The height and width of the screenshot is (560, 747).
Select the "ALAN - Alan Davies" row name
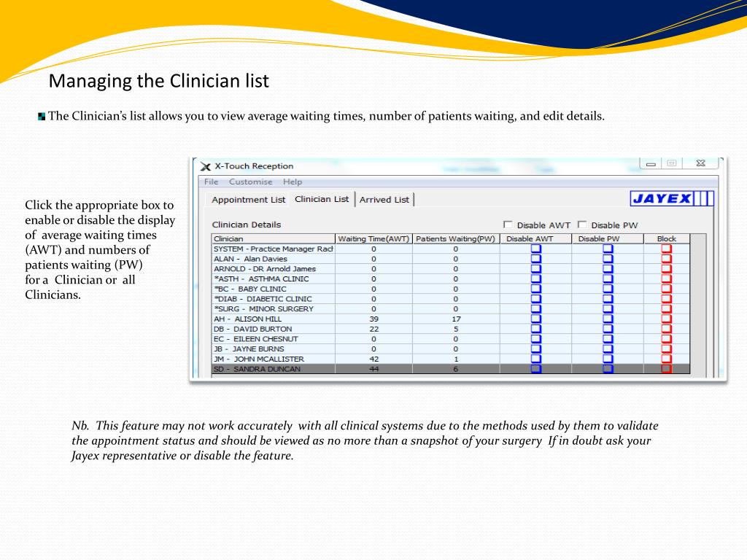pyautogui.click(x=251, y=259)
